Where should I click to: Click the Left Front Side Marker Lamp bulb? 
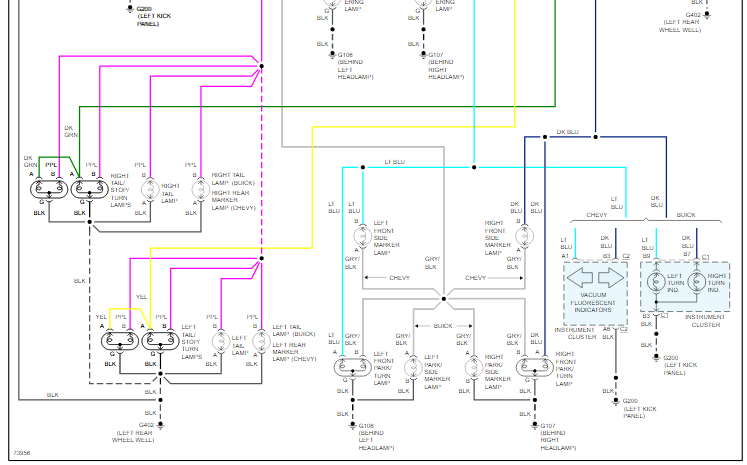tap(363, 236)
